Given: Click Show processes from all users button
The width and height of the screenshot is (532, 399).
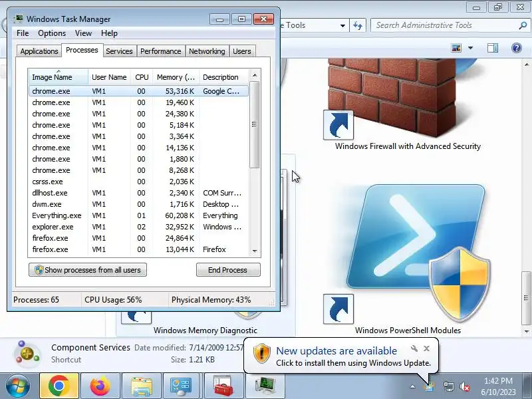Looking at the screenshot, I should 88,270.
